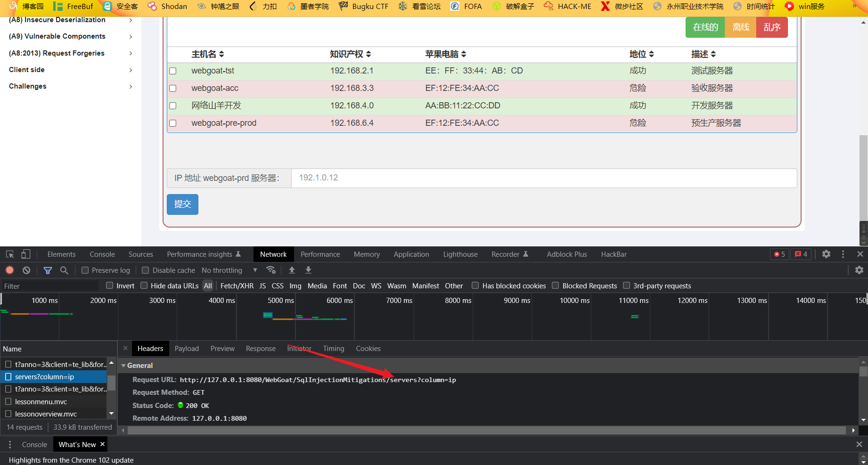Open the Timing tab
The image size is (868, 465).
click(x=334, y=349)
